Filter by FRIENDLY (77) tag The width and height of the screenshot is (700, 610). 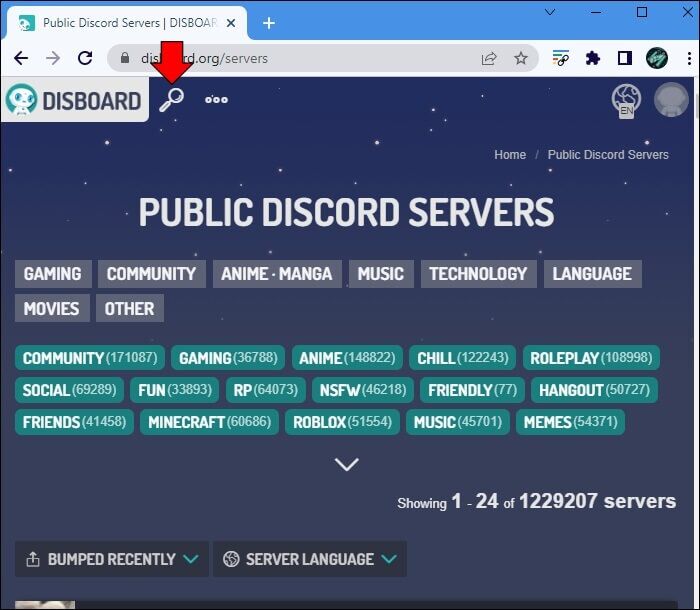pyautogui.click(x=472, y=390)
